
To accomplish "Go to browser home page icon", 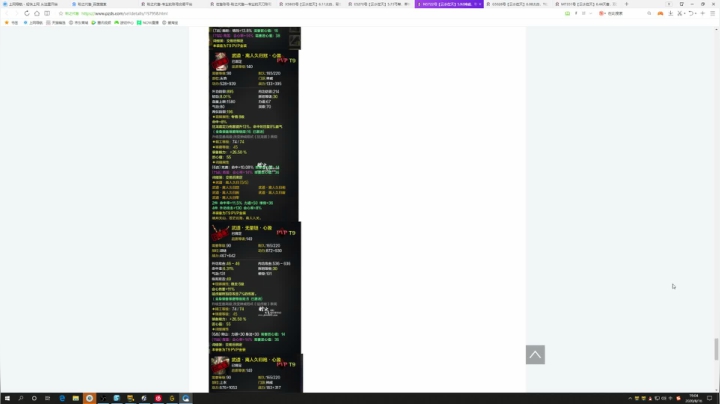I will click(x=37, y=13).
